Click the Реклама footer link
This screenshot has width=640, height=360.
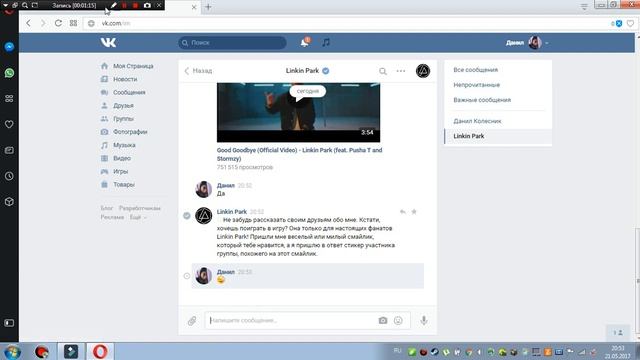point(112,217)
